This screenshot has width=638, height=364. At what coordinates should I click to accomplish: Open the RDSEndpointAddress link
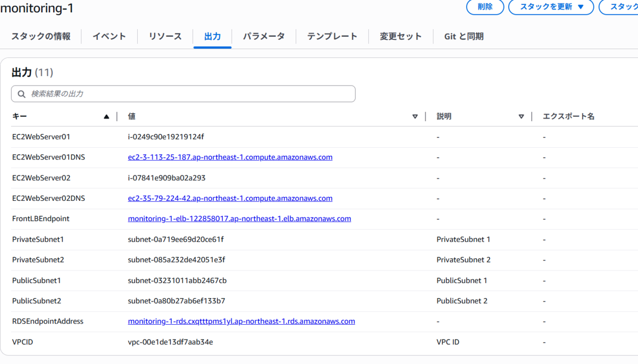coord(241,321)
